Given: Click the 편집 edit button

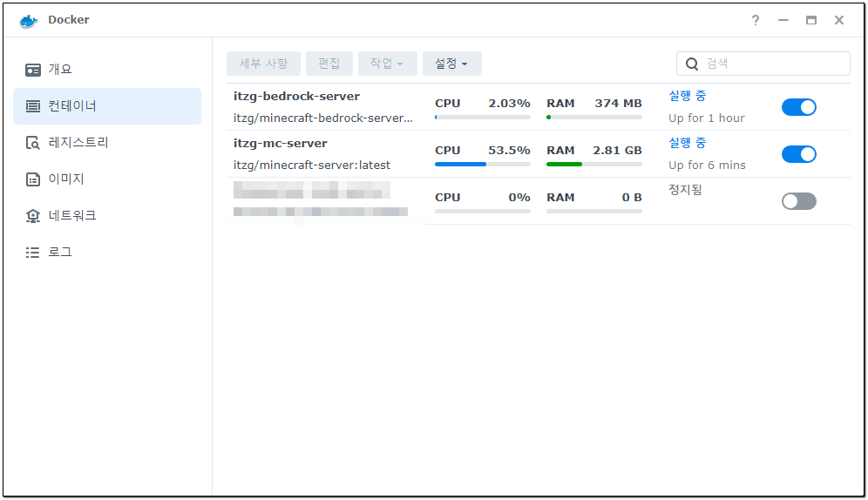Looking at the screenshot, I should pos(329,64).
